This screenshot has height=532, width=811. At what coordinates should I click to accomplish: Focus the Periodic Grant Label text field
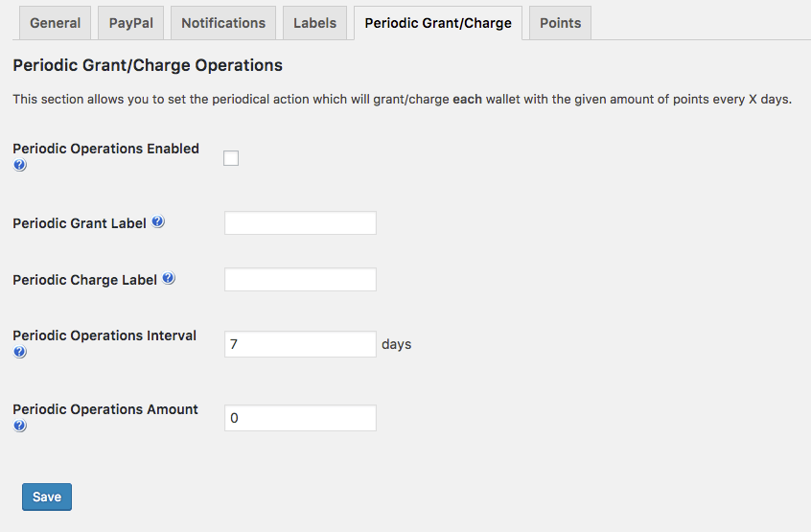point(300,223)
